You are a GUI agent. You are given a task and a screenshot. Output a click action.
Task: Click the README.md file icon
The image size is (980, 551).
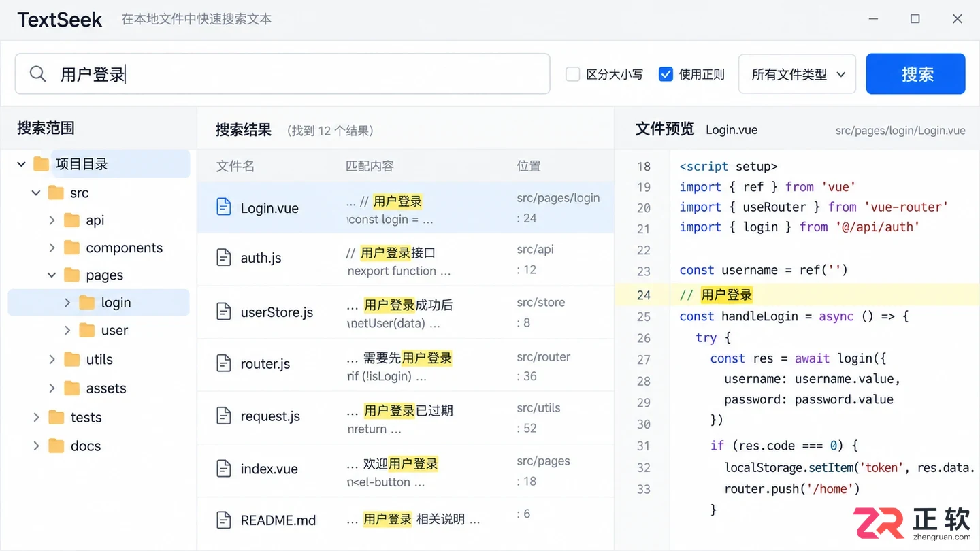(x=223, y=520)
